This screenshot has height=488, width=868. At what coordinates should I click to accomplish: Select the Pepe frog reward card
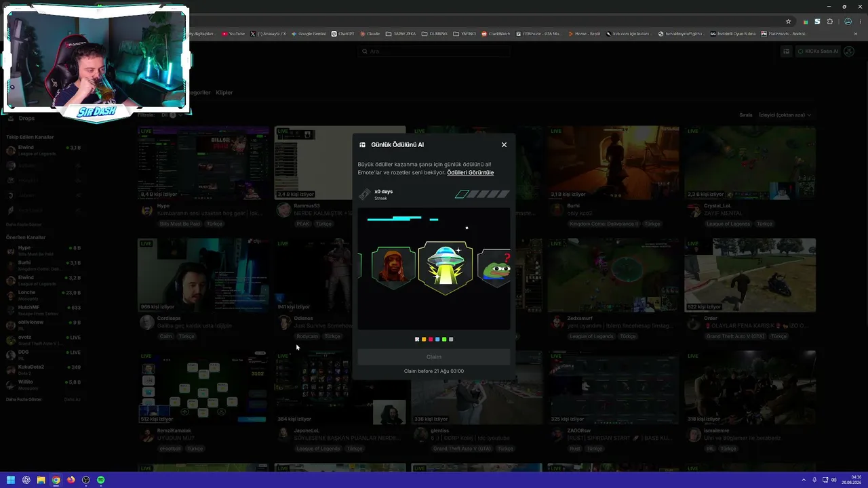click(494, 267)
